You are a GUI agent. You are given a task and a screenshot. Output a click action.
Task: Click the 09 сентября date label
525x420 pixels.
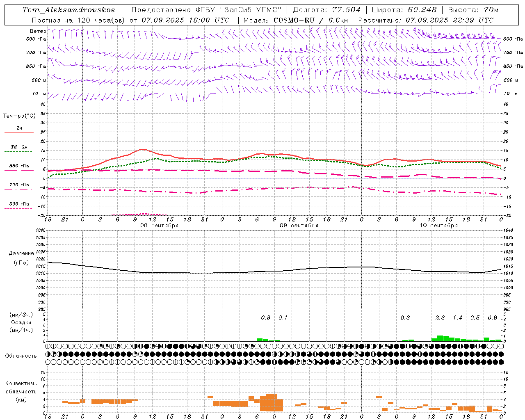pyautogui.click(x=299, y=226)
